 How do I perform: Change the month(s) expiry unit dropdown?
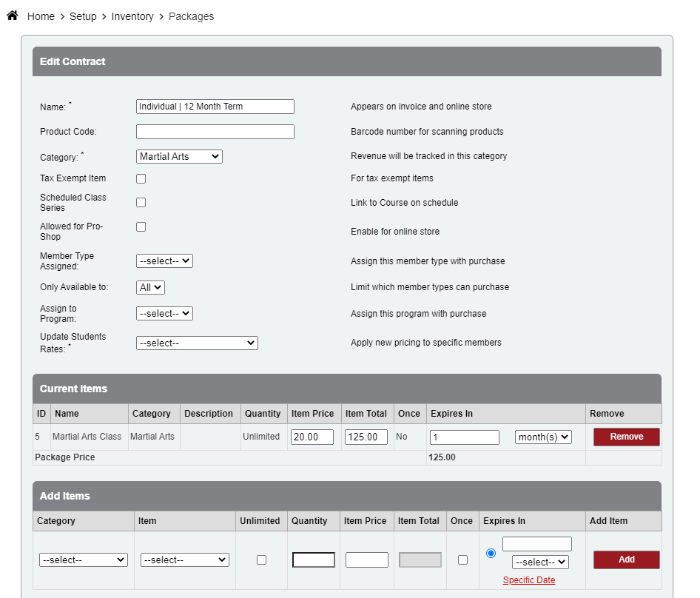pyautogui.click(x=543, y=437)
